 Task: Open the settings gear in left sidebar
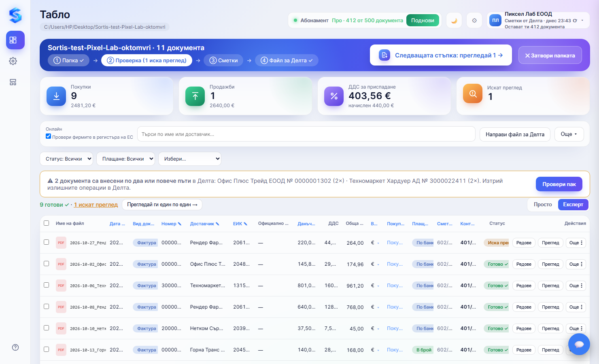(x=13, y=61)
